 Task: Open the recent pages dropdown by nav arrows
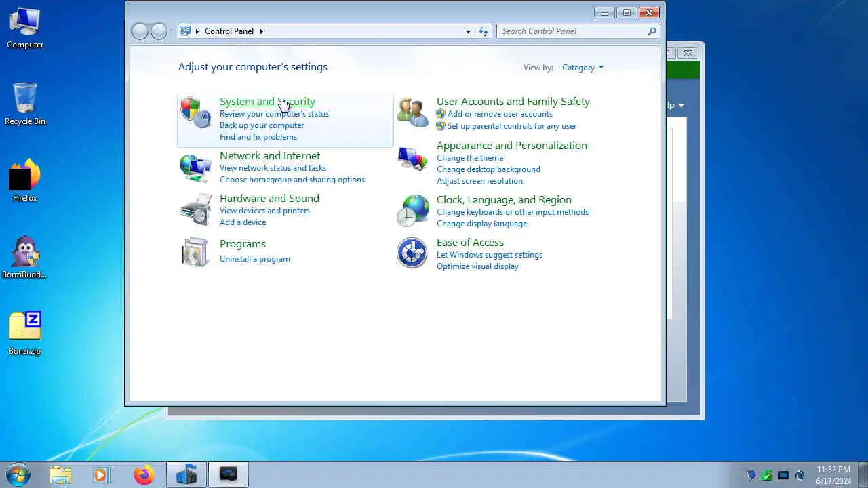click(172, 32)
